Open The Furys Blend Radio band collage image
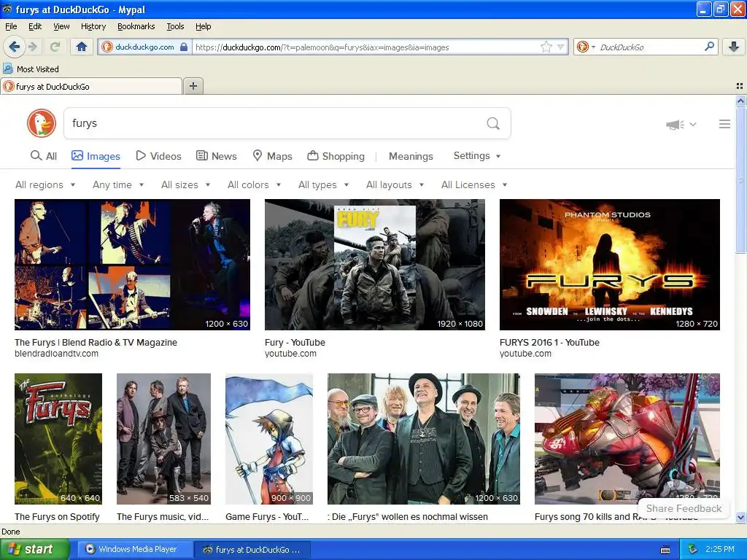This screenshot has height=560, width=747. coord(133,264)
